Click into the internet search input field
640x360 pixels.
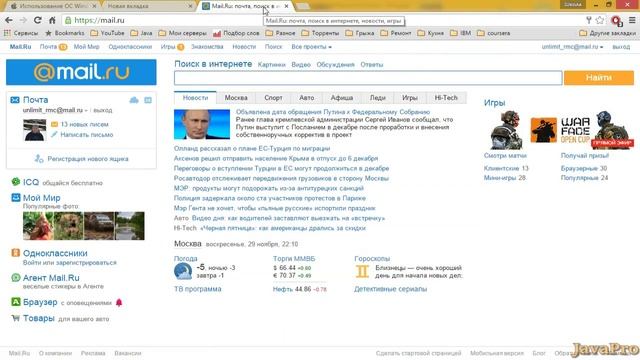coord(368,78)
